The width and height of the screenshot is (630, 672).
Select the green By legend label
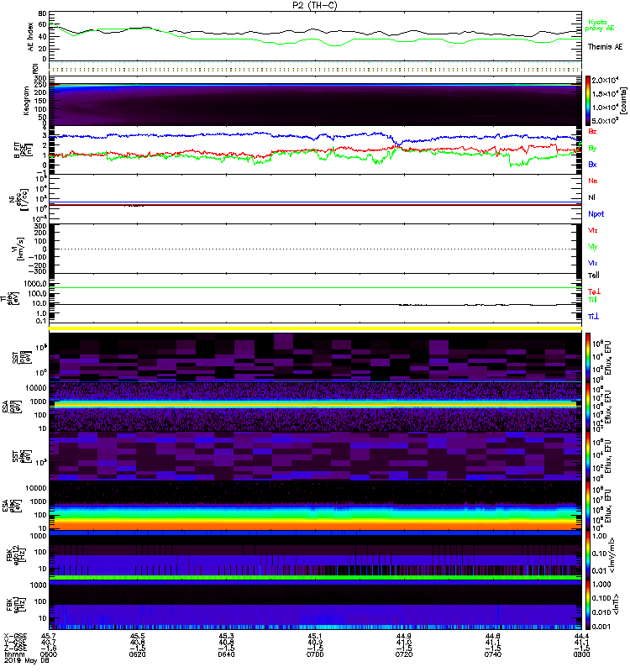coord(592,149)
